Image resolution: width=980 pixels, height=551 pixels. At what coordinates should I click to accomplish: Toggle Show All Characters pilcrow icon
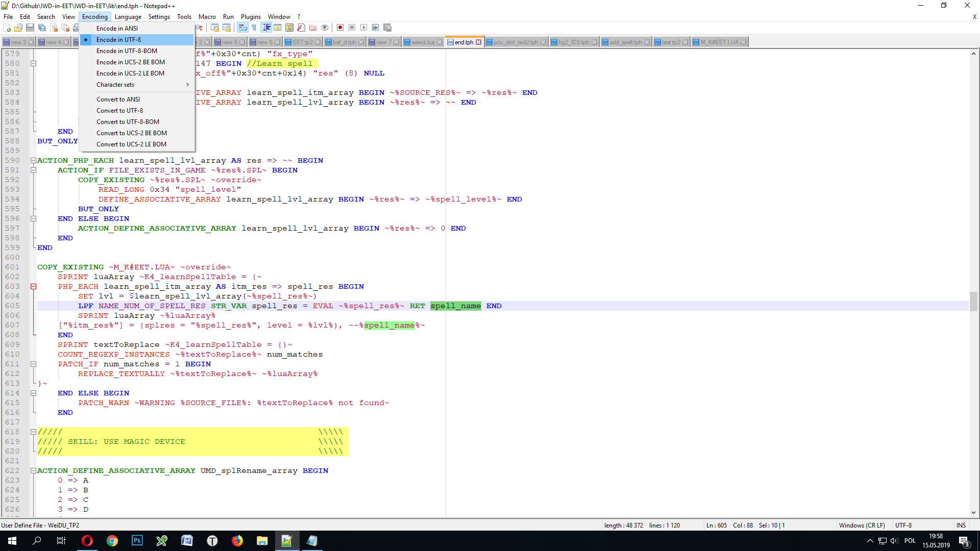[254, 28]
